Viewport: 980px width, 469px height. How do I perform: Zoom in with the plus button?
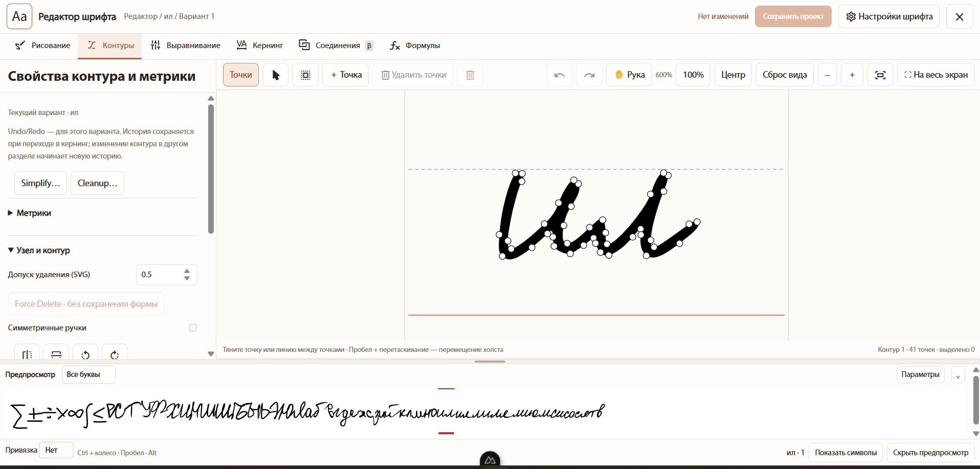coord(852,75)
